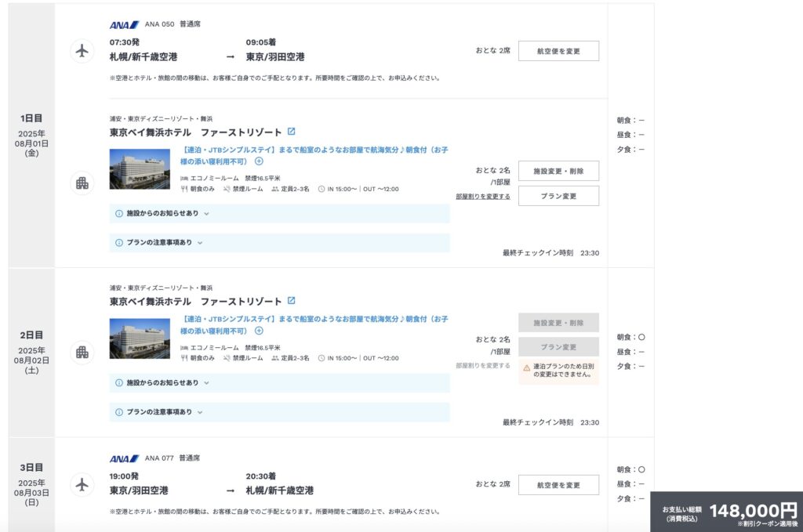Open 1日目 hotel plan title link

point(314,155)
